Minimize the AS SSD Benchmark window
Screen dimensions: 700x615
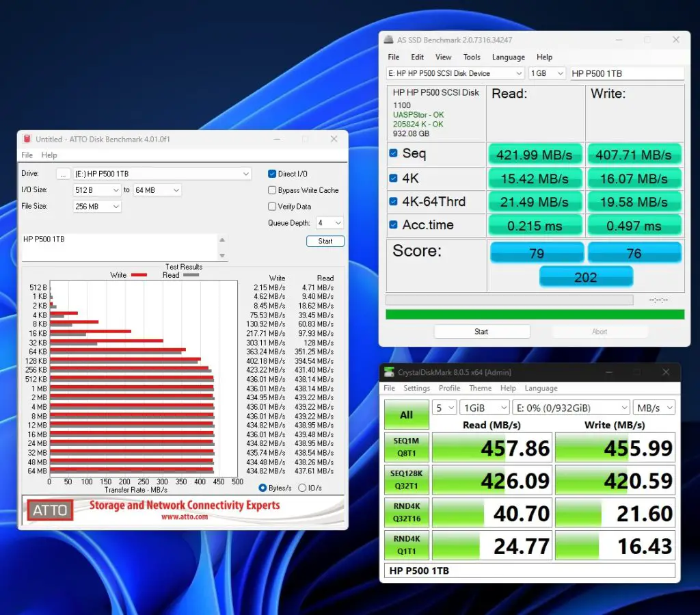pyautogui.click(x=619, y=40)
